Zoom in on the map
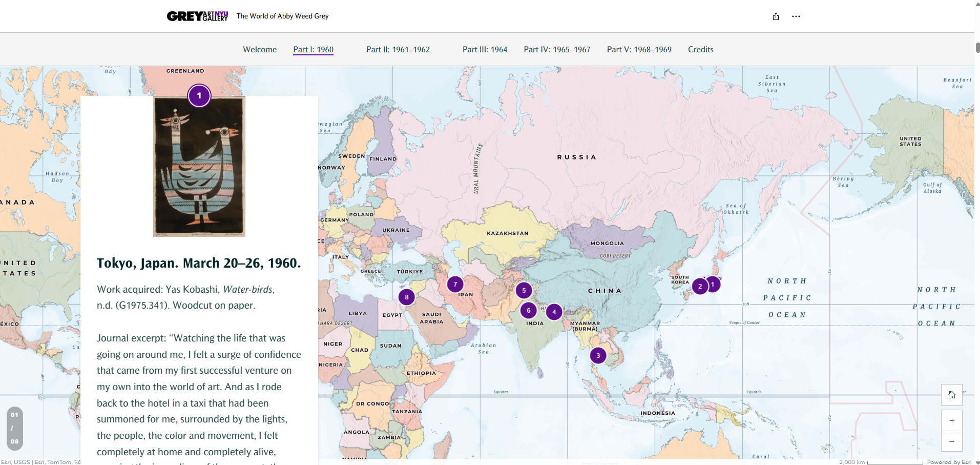 tap(951, 420)
